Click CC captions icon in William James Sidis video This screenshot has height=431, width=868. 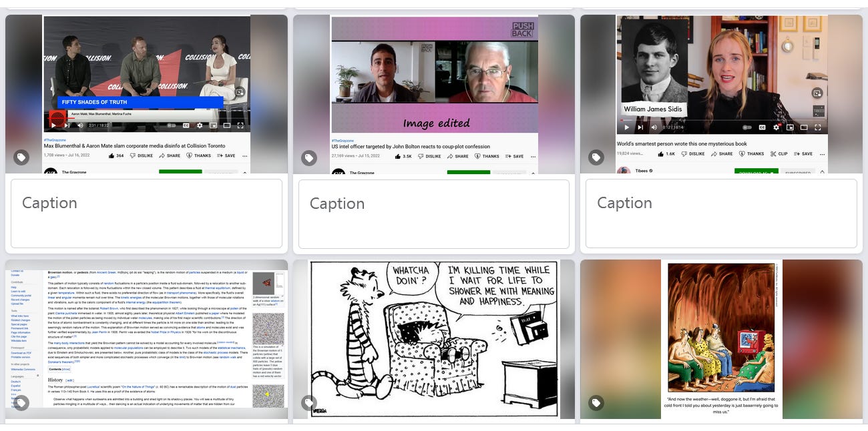point(763,127)
